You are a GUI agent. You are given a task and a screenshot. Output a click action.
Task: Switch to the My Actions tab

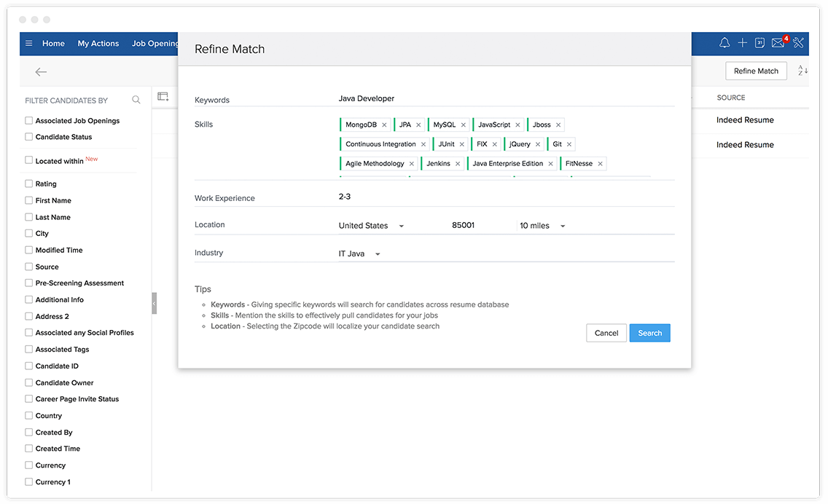tap(98, 44)
